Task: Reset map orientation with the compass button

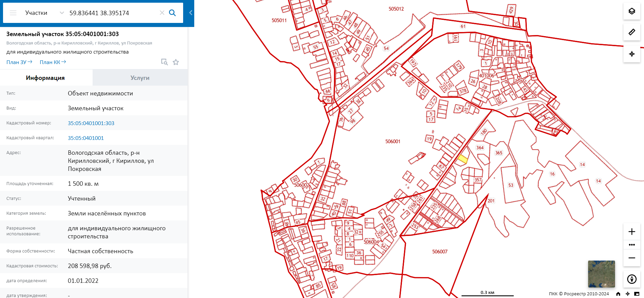Action: click(632, 279)
